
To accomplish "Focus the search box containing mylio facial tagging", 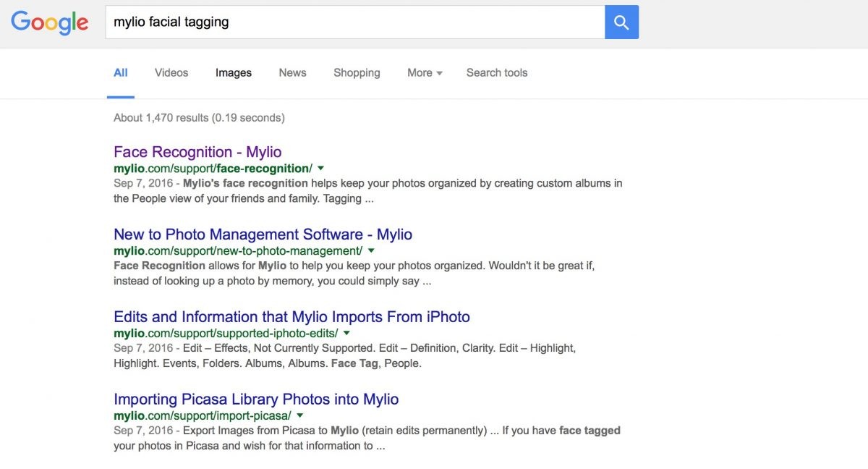I will (x=355, y=22).
